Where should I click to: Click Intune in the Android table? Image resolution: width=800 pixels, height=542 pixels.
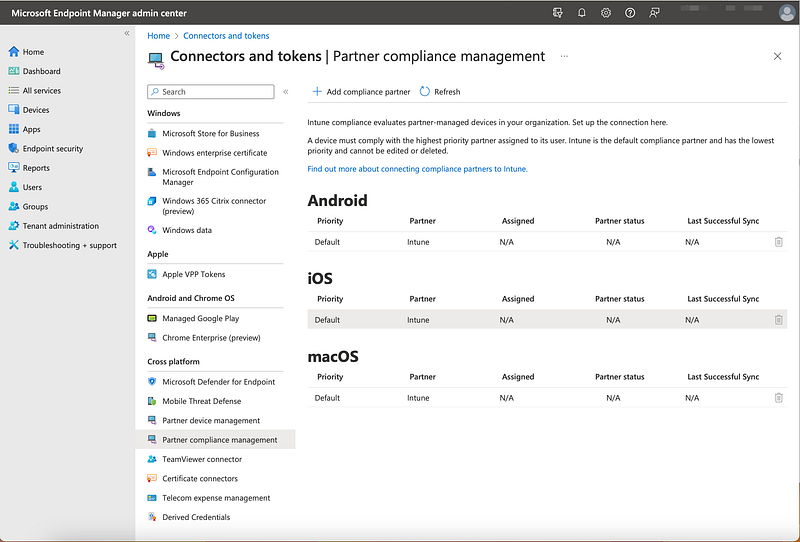click(x=418, y=242)
